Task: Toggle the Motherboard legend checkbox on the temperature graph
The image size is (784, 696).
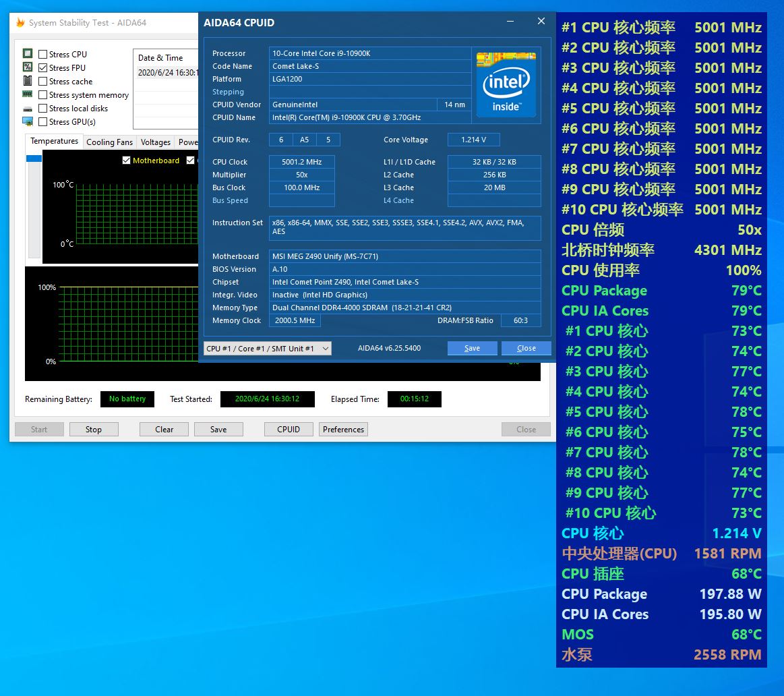Action: (x=125, y=161)
